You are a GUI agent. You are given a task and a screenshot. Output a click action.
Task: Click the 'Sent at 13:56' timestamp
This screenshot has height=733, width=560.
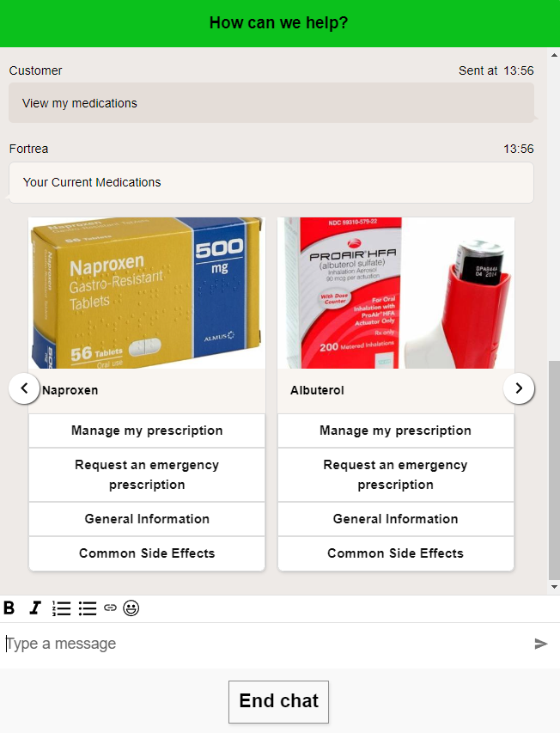[x=496, y=70]
